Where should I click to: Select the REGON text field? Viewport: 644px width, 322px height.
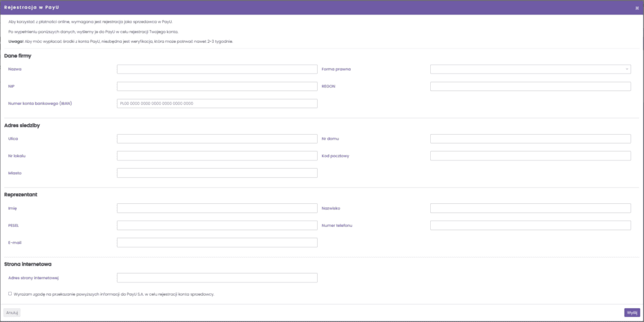click(x=530, y=86)
